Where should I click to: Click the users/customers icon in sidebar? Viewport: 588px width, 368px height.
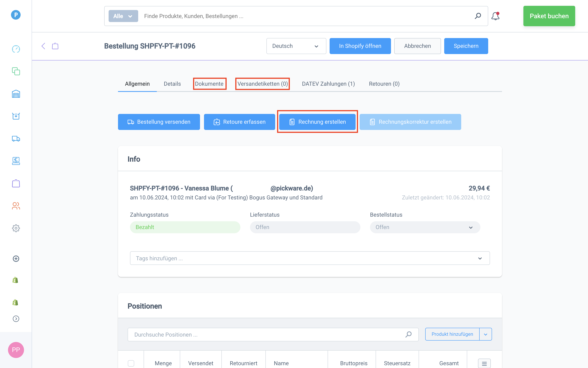coord(16,206)
